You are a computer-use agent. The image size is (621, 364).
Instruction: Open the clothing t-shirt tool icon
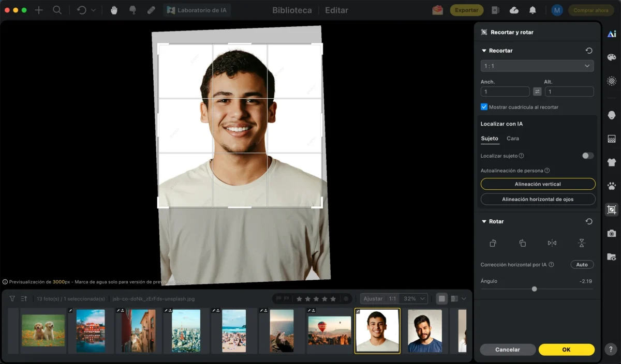point(612,162)
